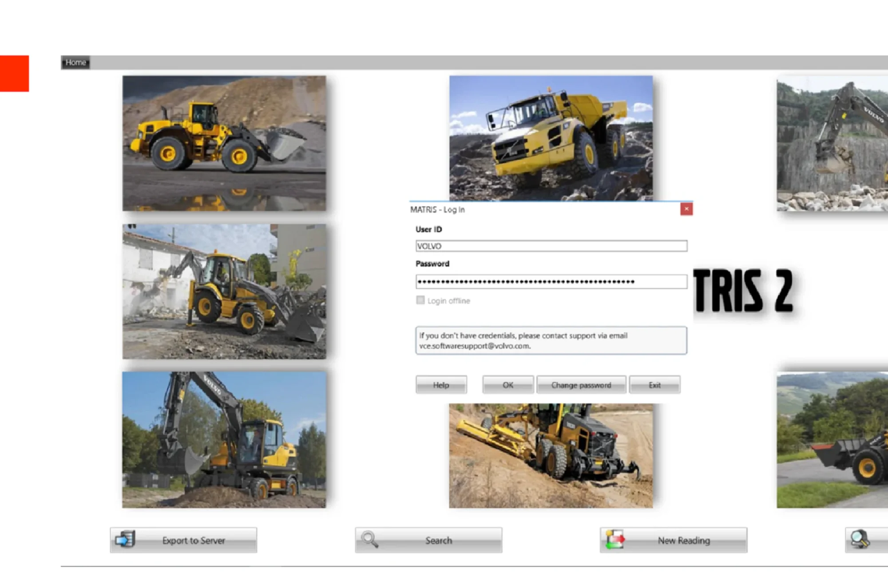Click the User ID label
888x588 pixels.
tap(428, 229)
